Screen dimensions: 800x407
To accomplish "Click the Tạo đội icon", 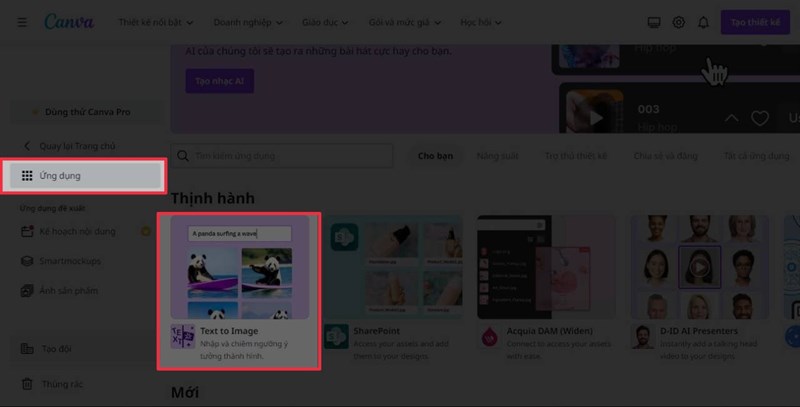I will 27,349.
